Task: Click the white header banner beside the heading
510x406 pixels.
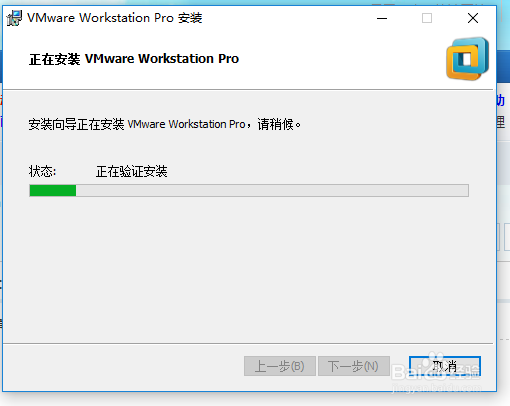Action: click(x=340, y=59)
